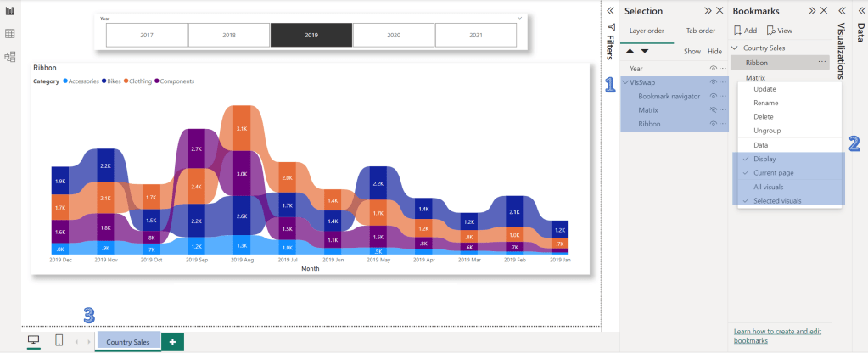Collapse the Country Sales bookmark group
This screenshot has width=868, height=353.
(x=735, y=48)
